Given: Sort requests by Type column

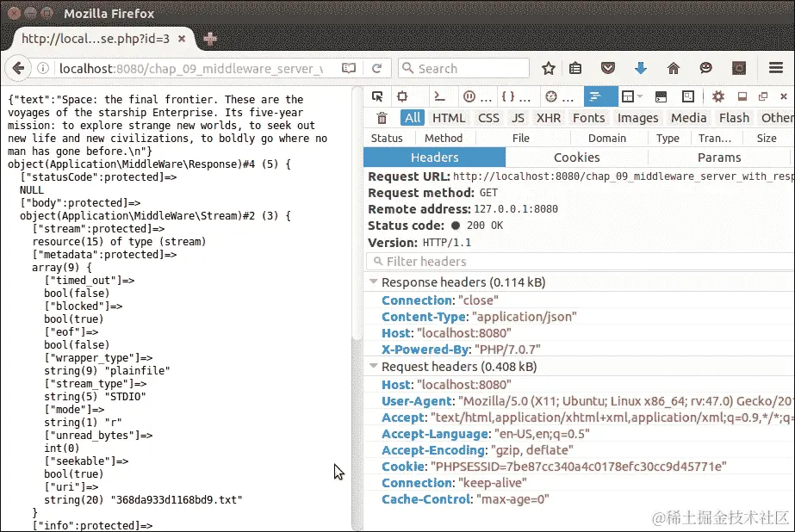Looking at the screenshot, I should click(x=668, y=138).
